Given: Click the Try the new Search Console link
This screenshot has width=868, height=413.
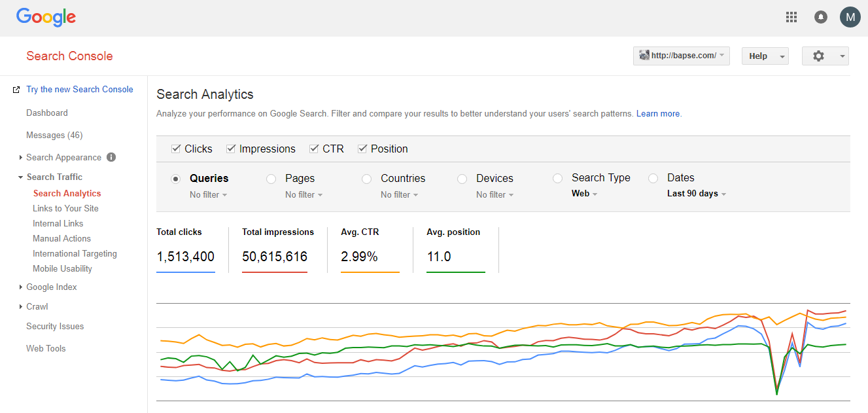Looking at the screenshot, I should tap(80, 89).
